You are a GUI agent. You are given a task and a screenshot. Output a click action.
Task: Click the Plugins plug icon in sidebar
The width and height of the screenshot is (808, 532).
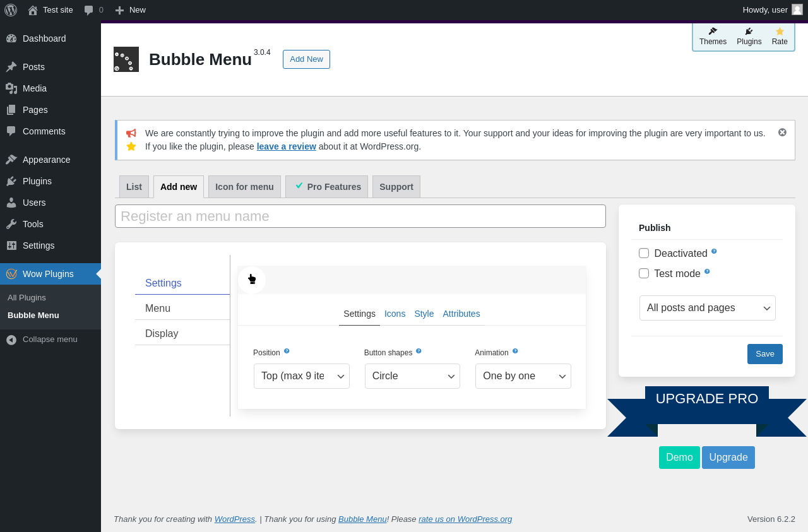coord(11,181)
